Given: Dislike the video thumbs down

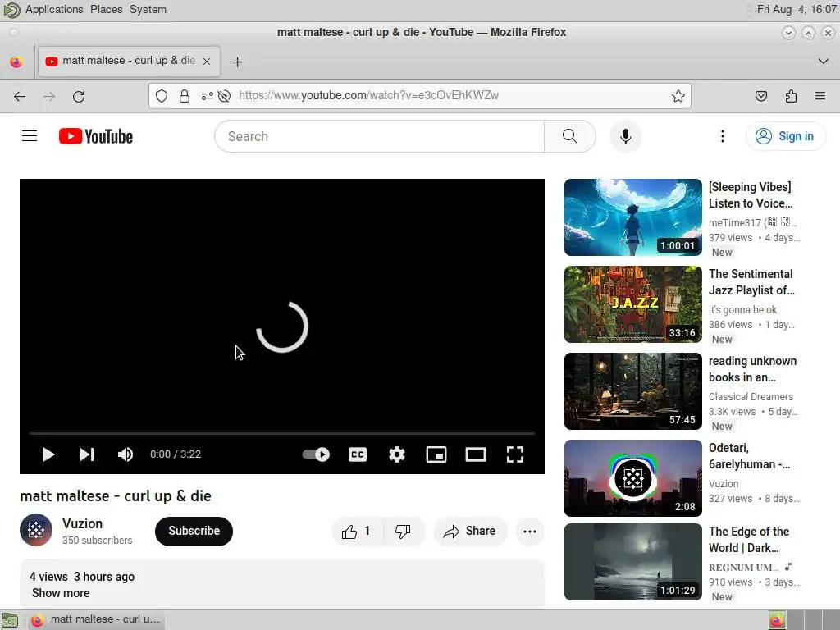Looking at the screenshot, I should pyautogui.click(x=403, y=531).
